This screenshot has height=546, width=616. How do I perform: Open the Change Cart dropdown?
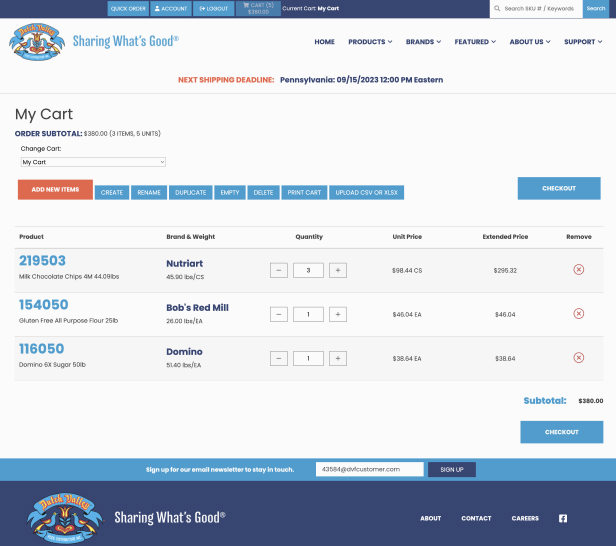click(93, 162)
